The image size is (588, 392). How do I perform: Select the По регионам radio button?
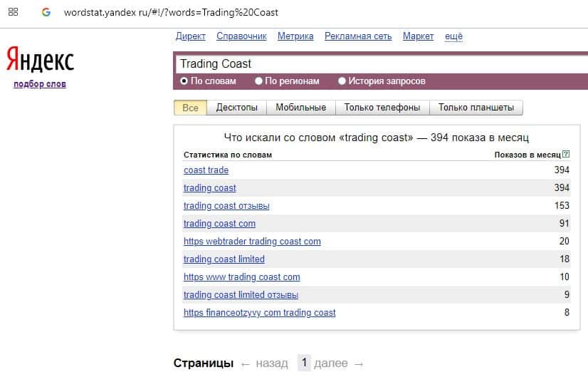pos(258,81)
